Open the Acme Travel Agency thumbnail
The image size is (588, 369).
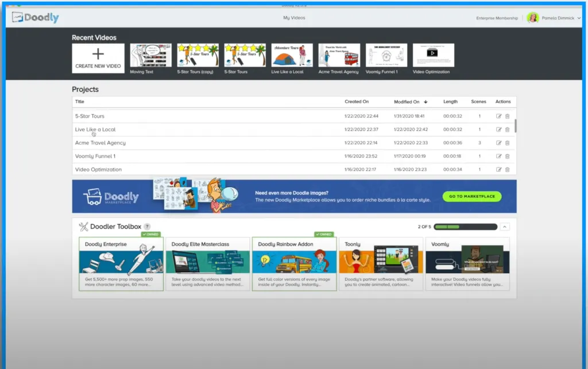coord(339,55)
